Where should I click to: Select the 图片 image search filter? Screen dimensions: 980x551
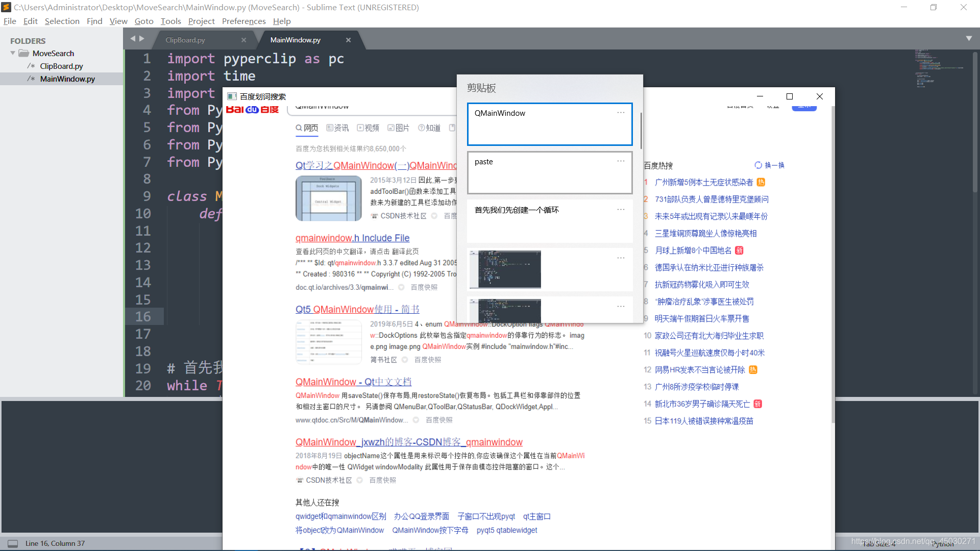(x=399, y=128)
